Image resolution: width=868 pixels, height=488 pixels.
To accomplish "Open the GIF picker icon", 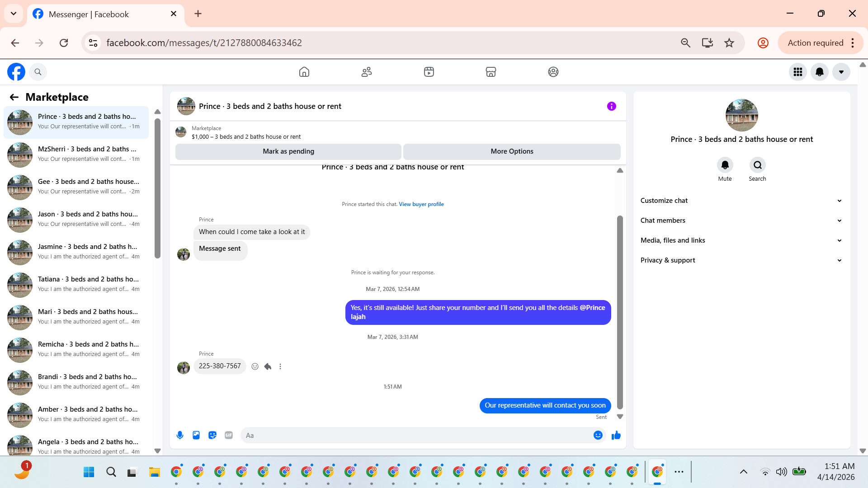I will coord(229,435).
